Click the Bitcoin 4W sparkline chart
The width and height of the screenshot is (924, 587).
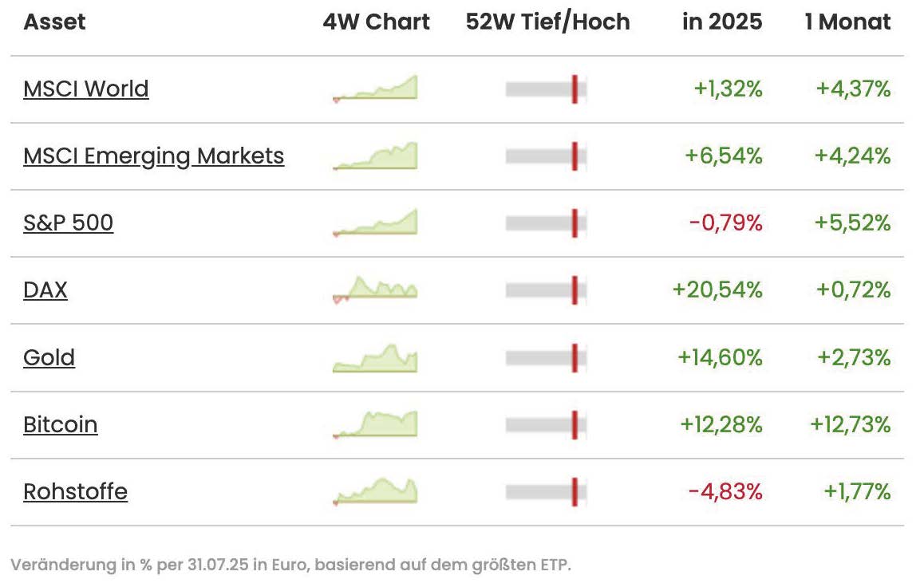(x=375, y=424)
